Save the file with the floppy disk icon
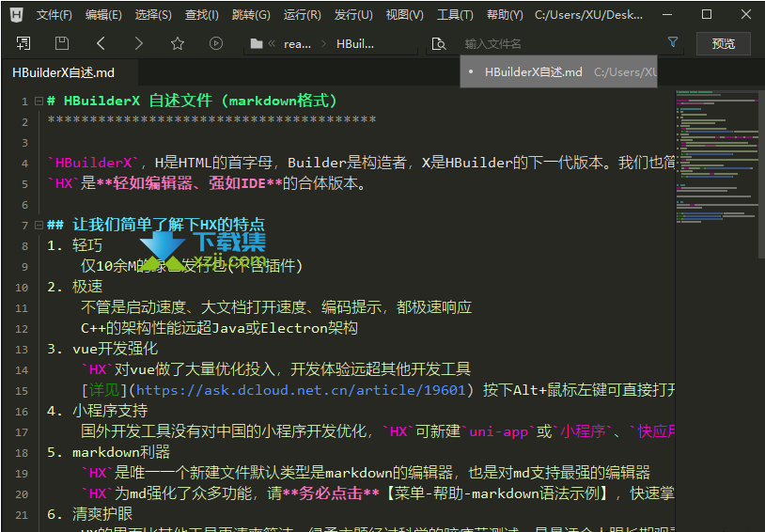 tap(61, 43)
